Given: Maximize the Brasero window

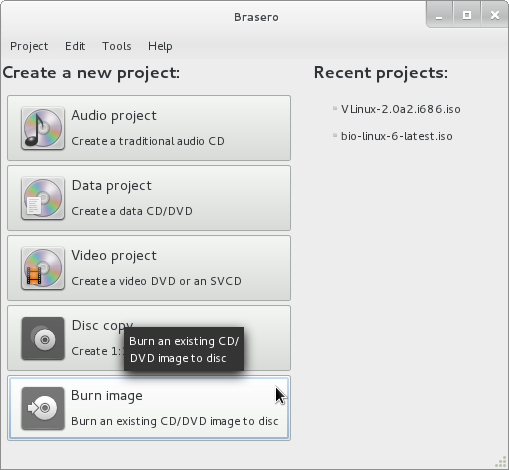Looking at the screenshot, I should [x=467, y=15].
